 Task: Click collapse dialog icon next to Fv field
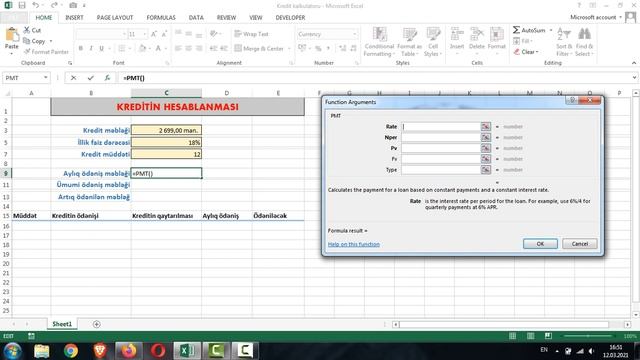tap(486, 159)
